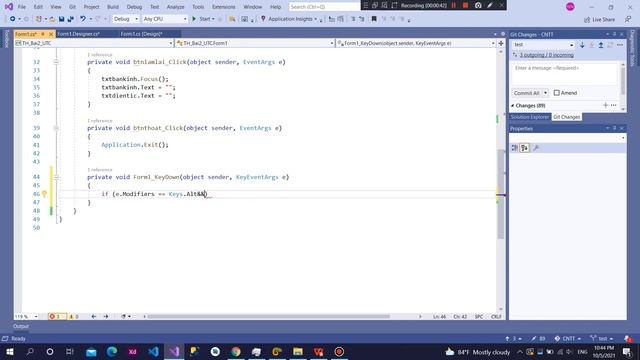Click the Save icon in the toolbar
Viewport: 640px width, 360px height.
coord(61,19)
